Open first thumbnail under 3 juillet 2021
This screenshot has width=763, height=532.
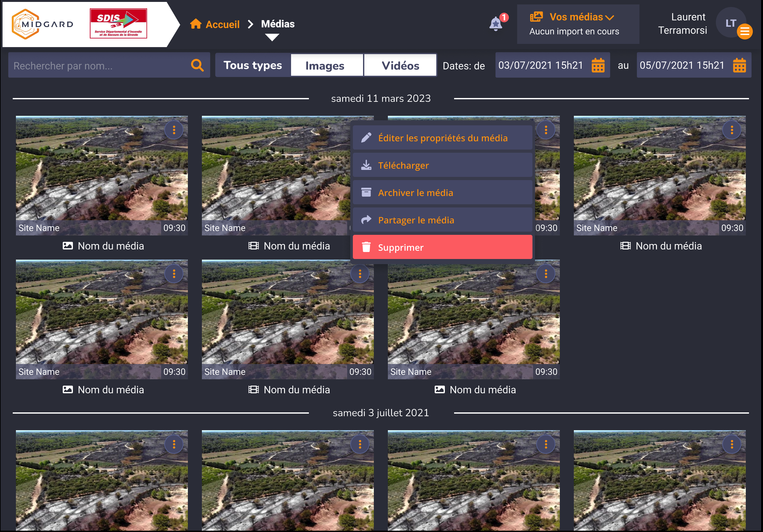click(102, 480)
